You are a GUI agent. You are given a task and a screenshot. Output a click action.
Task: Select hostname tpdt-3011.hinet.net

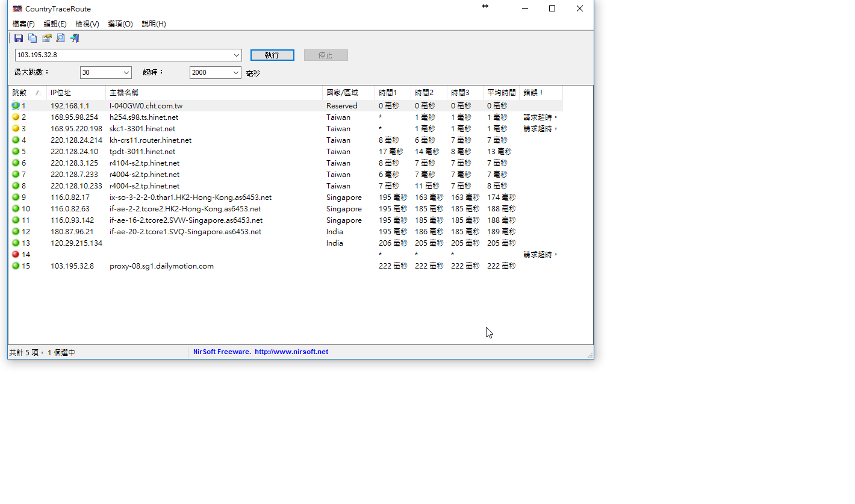143,152
